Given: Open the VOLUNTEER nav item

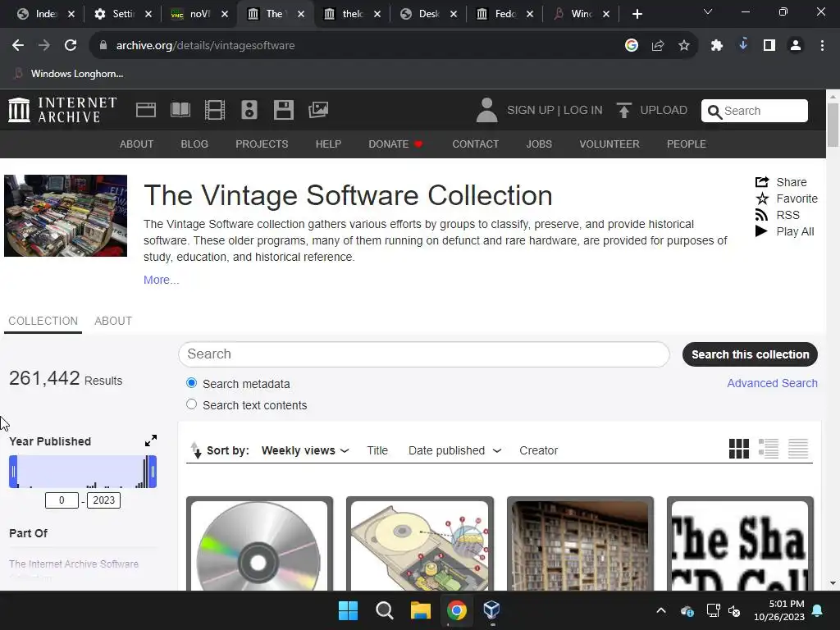Looking at the screenshot, I should tap(609, 144).
